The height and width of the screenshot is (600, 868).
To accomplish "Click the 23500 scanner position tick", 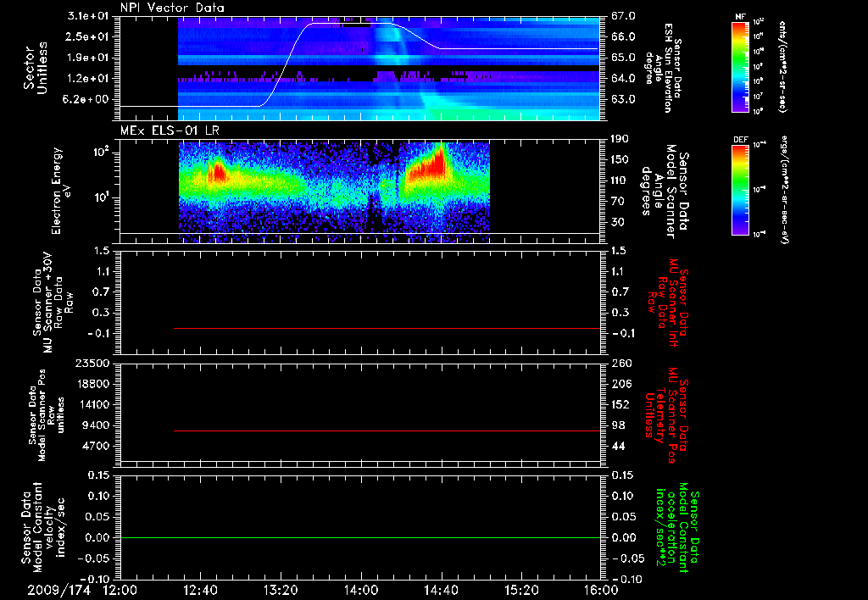I will coord(93,363).
